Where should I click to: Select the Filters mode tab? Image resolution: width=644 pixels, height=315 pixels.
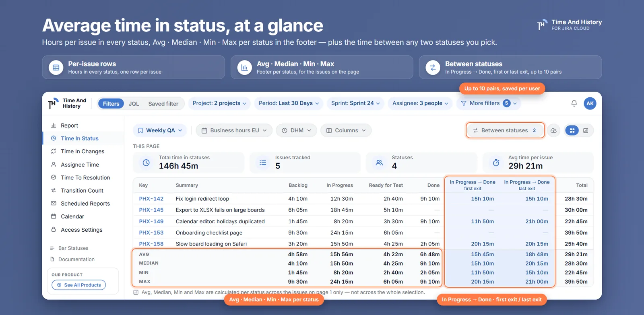[111, 103]
